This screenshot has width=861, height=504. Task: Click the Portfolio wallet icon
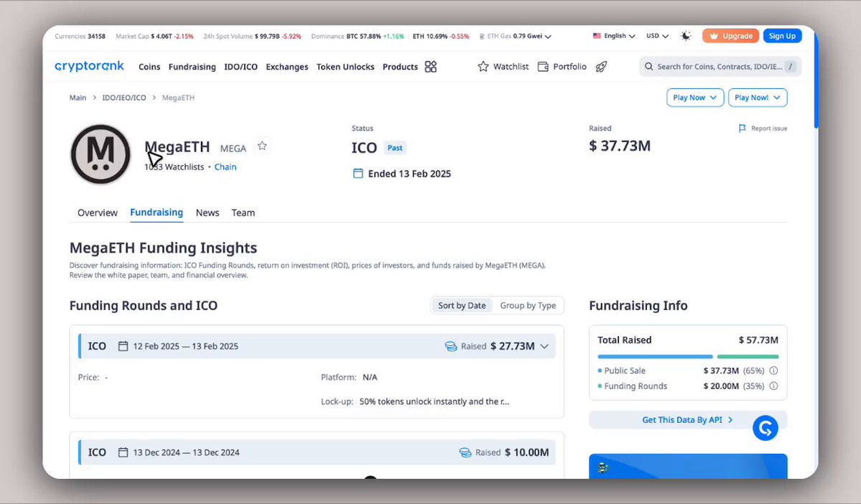click(x=543, y=67)
